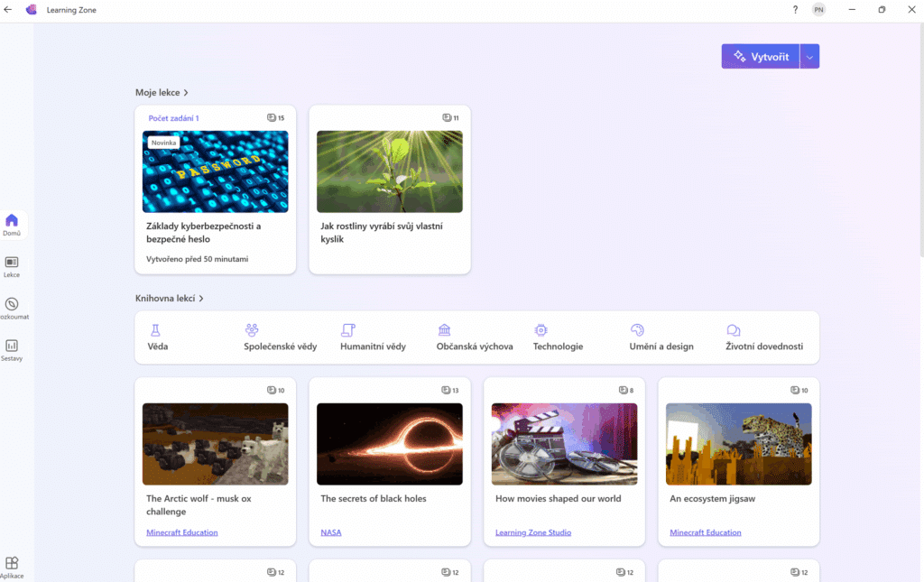The image size is (924, 582).
Task: Open the Lekce sidebar icon
Action: click(12, 266)
